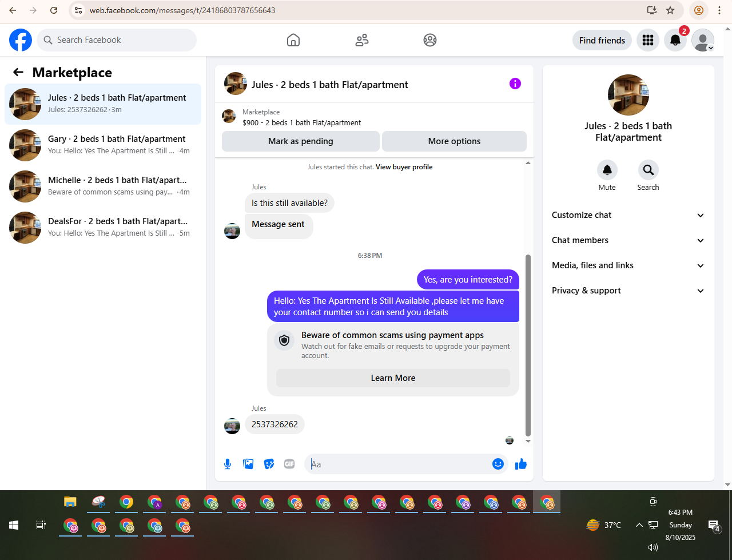Click Chrome profile icon in toolbar
Screen dimensions: 732x560
699,10
